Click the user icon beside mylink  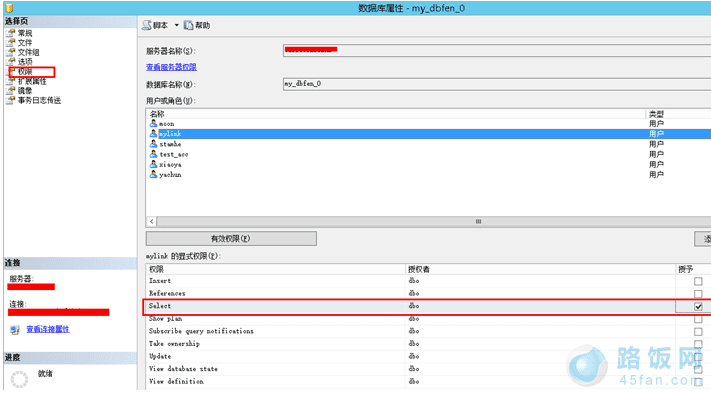[x=153, y=134]
